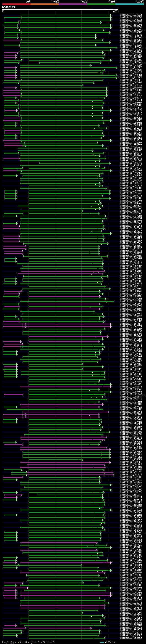Select hit label UniRef100_A5B9L0
The height and width of the screenshot is (644, 146).
pyautogui.click(x=131, y=548)
